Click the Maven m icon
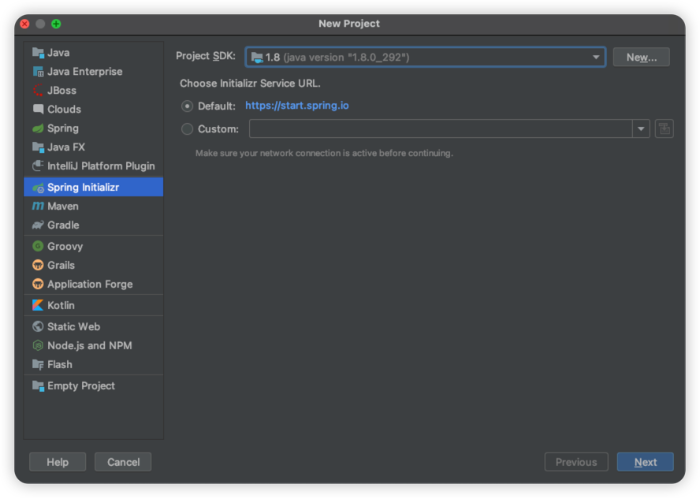The height and width of the screenshot is (498, 700). (x=38, y=206)
